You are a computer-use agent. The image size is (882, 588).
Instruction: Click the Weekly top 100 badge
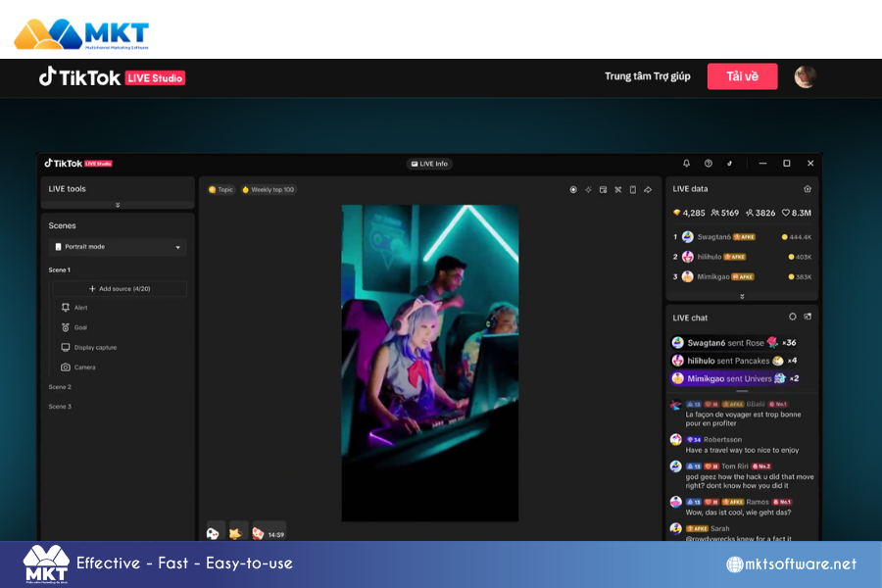pyautogui.click(x=269, y=189)
